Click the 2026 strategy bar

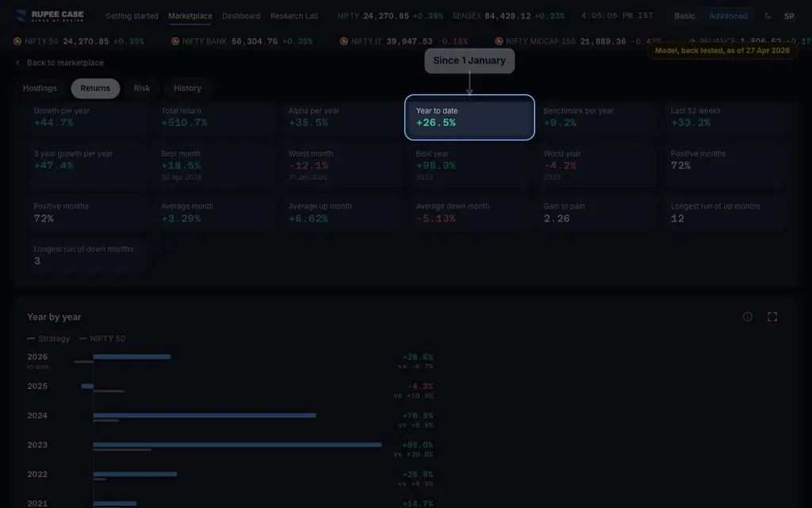tap(132, 356)
